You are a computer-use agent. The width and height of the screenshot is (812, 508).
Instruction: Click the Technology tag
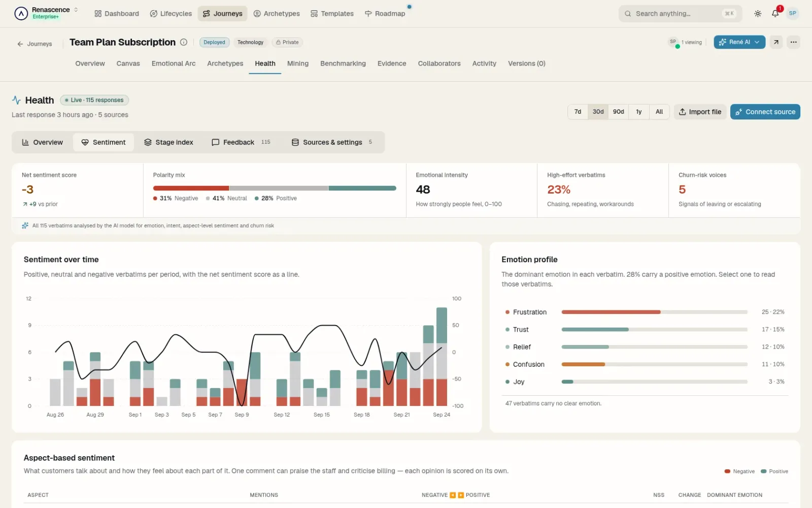(250, 42)
